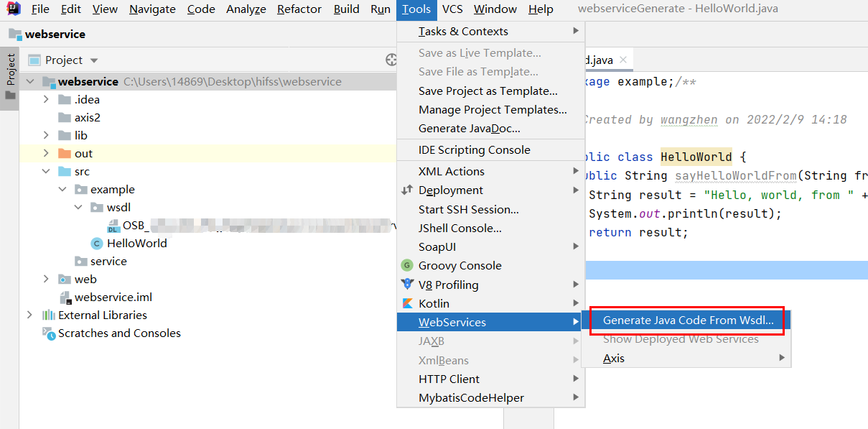The image size is (868, 429).
Task: Collapse the example package
Action: (x=63, y=190)
